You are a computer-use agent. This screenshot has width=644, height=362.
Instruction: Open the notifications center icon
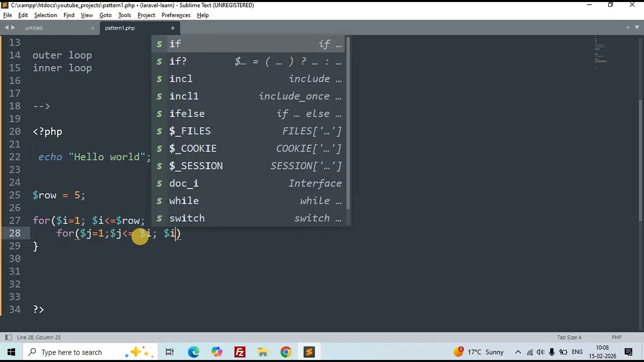628,352
